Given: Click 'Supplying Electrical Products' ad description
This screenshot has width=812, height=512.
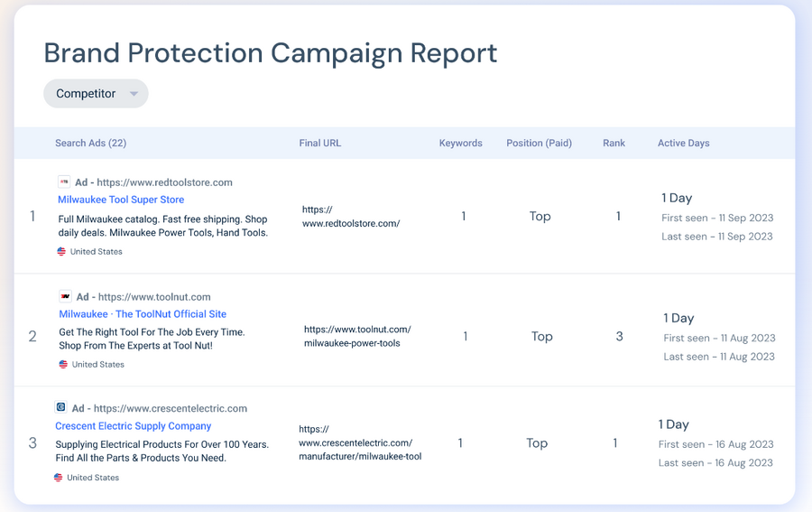Looking at the screenshot, I should coord(161,451).
